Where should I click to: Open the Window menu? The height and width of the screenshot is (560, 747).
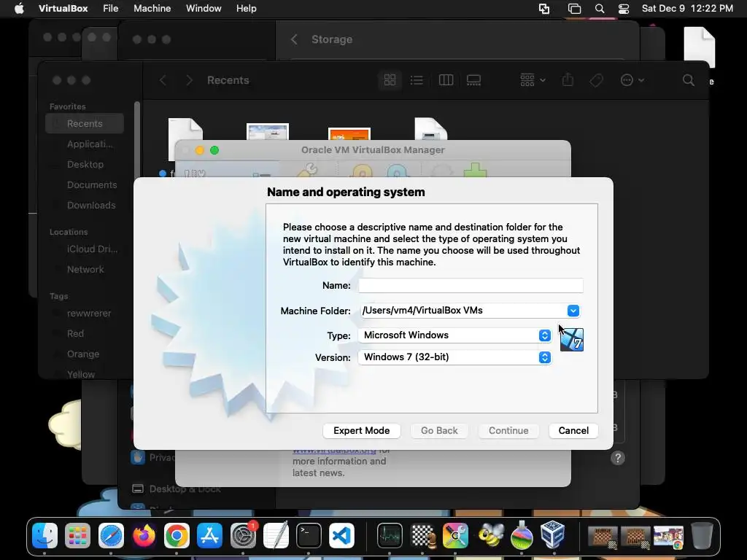[204, 9]
